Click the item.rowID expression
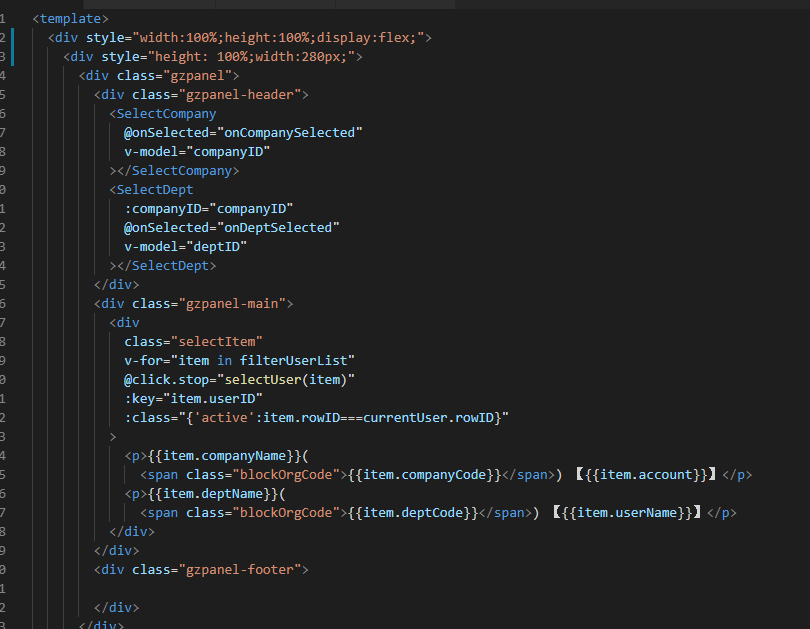Image resolution: width=810 pixels, height=629 pixels. 301,418
